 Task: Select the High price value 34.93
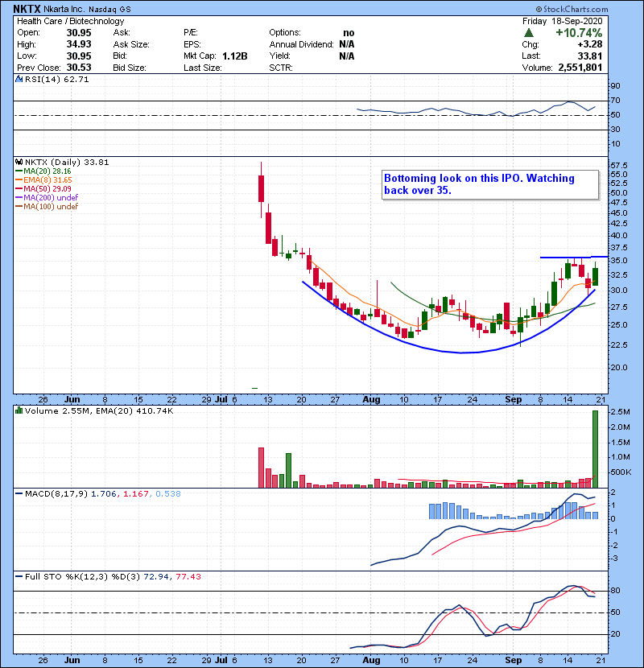[x=79, y=44]
